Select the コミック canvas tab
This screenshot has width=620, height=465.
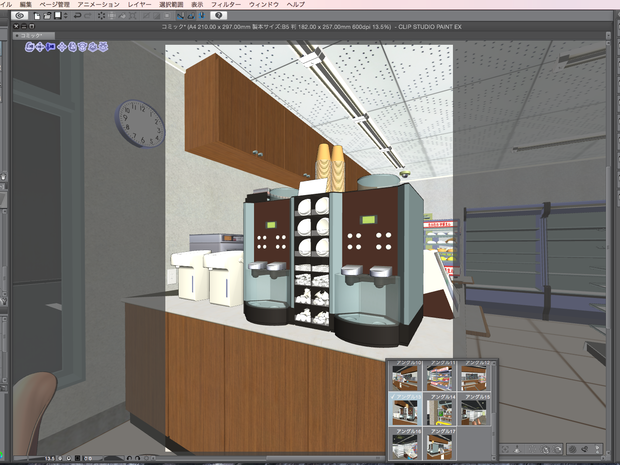pyautogui.click(x=34, y=36)
